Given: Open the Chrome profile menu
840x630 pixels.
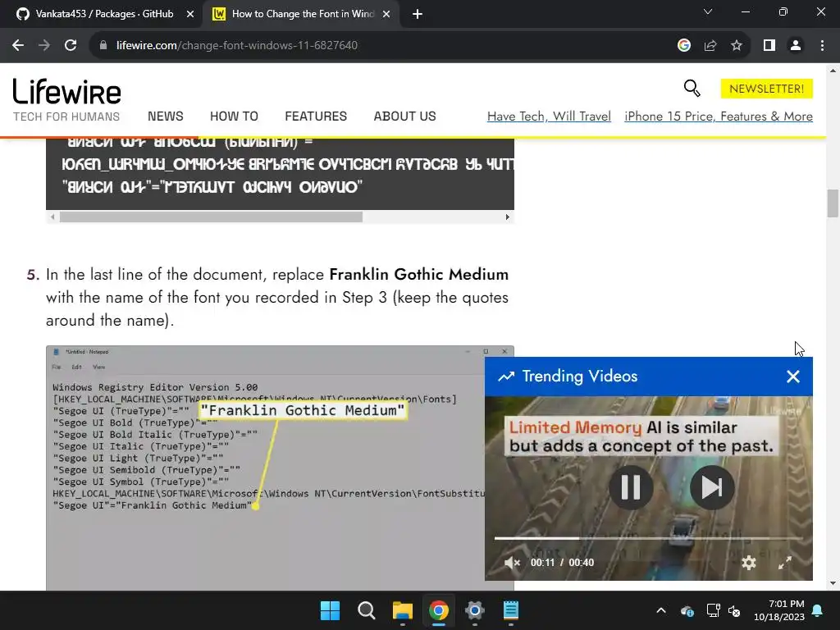Looking at the screenshot, I should coord(796,46).
